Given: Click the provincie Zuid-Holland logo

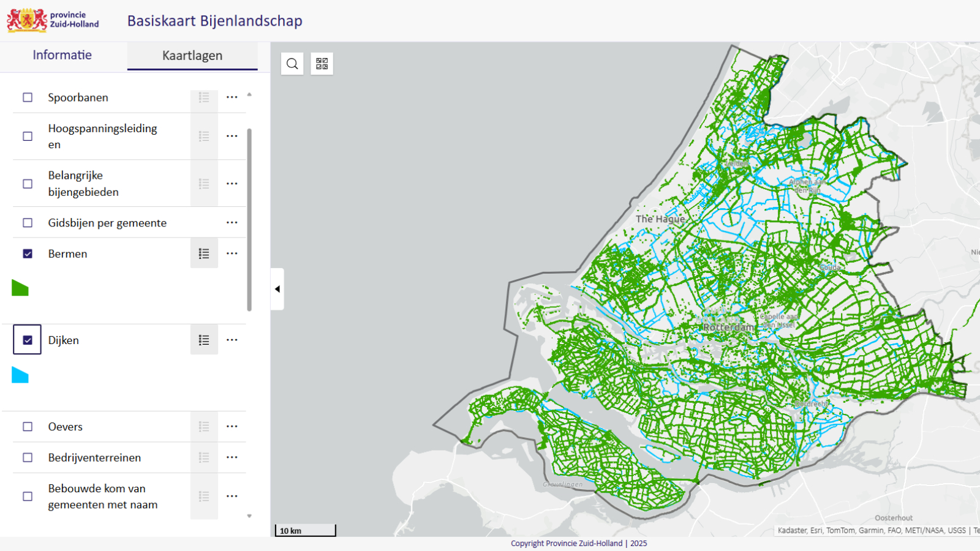Looking at the screenshot, I should pos(53,20).
